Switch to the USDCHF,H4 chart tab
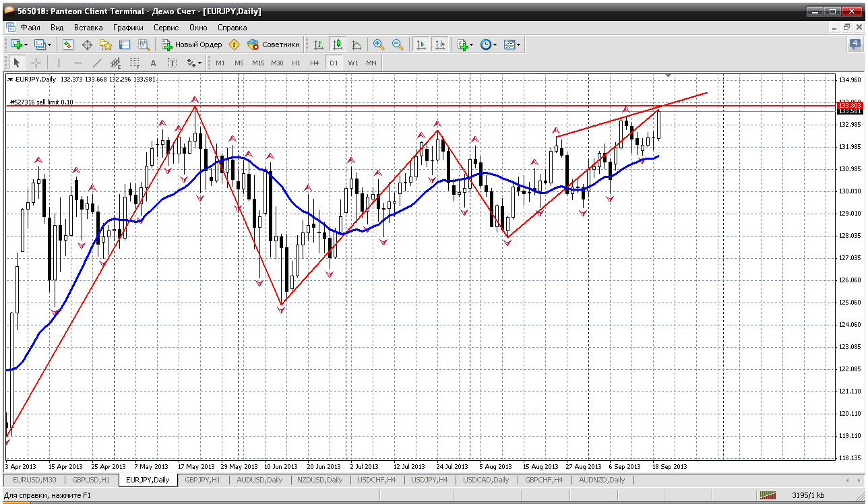 (376, 480)
